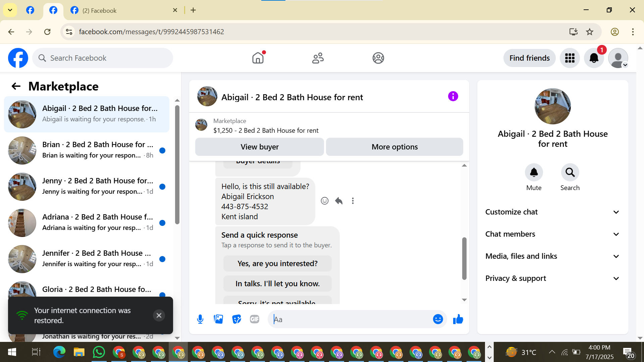Expand Privacy & support section
This screenshot has height=362, width=644.
pos(552,279)
